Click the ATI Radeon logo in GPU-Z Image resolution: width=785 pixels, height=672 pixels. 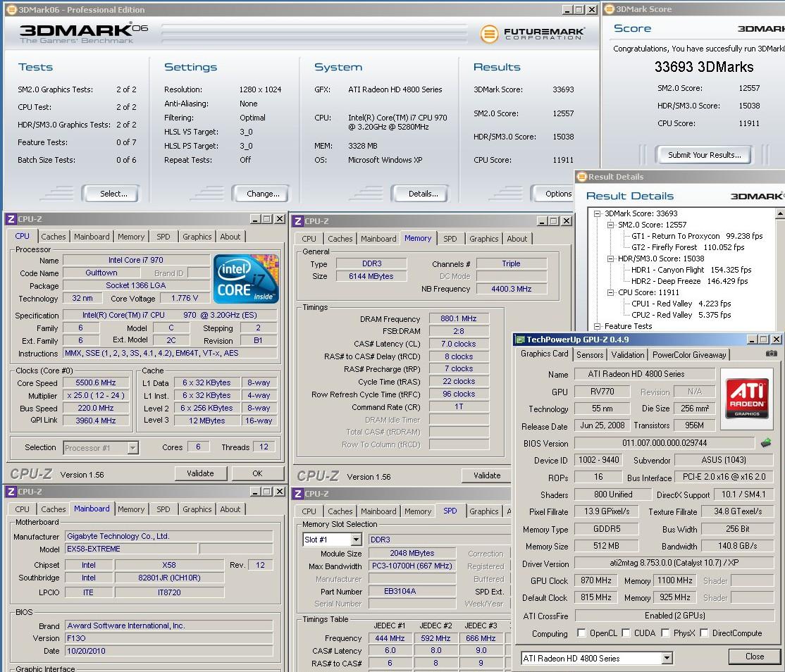coord(748,398)
